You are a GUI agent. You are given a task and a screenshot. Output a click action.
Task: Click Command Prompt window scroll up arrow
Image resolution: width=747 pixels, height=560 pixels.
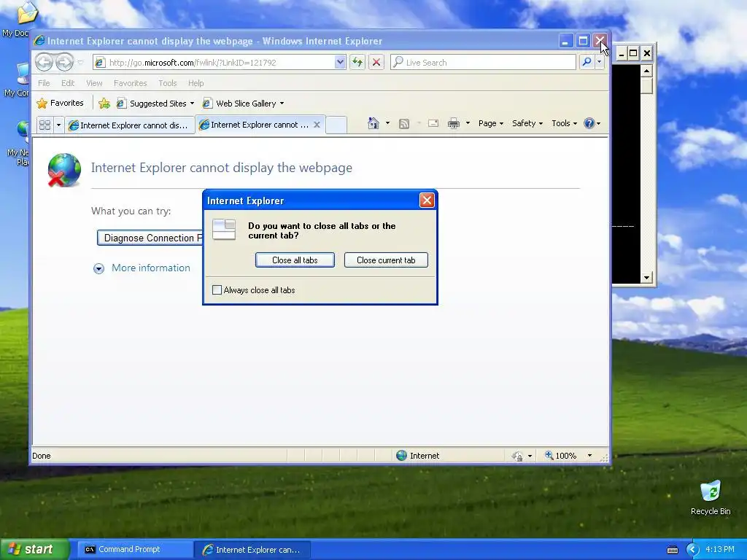646,71
